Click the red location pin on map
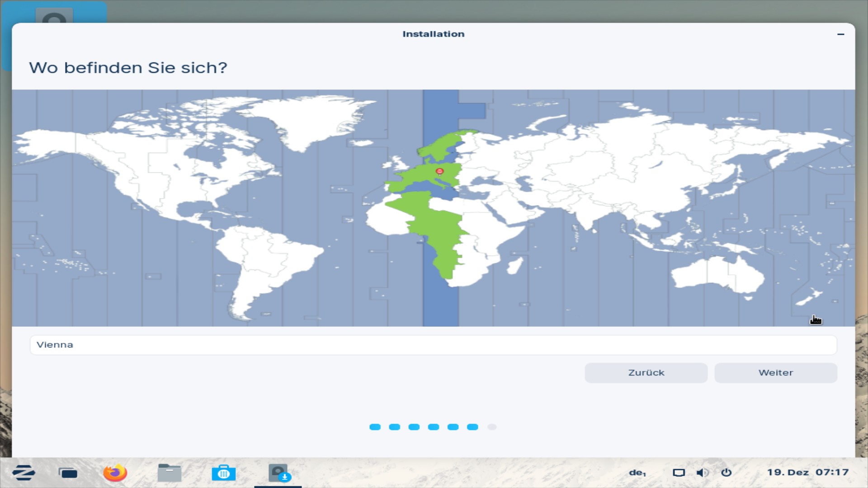 pyautogui.click(x=439, y=172)
